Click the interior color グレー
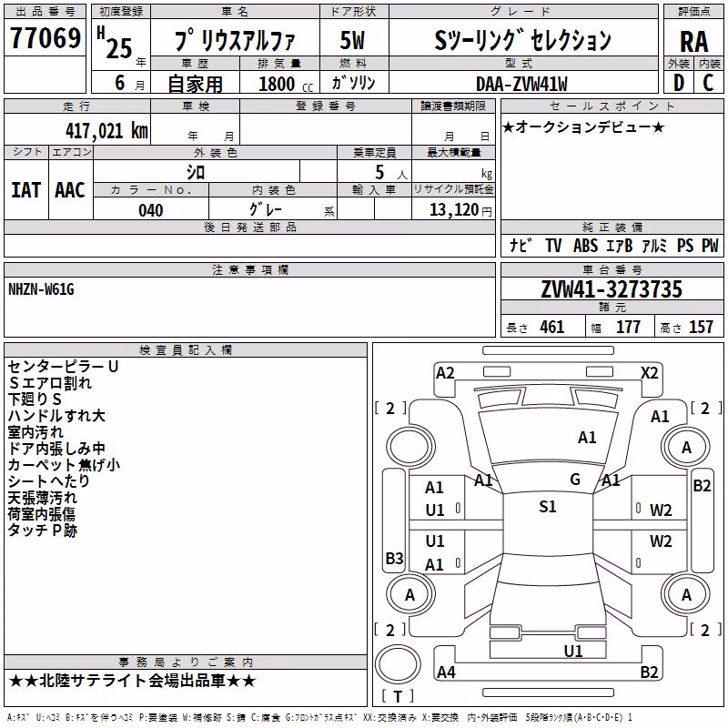The height and width of the screenshot is (728, 728). pos(266,209)
